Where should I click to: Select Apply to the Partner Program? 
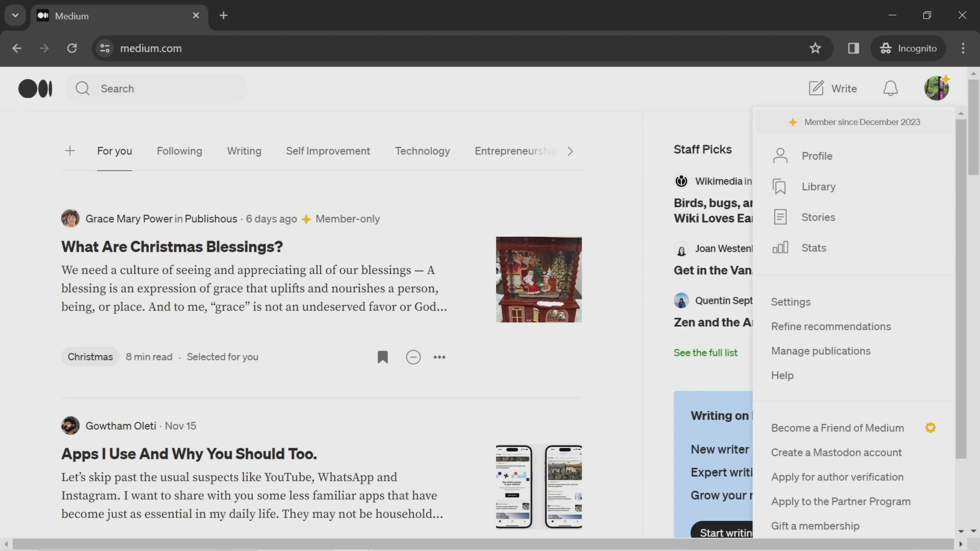[x=841, y=502]
